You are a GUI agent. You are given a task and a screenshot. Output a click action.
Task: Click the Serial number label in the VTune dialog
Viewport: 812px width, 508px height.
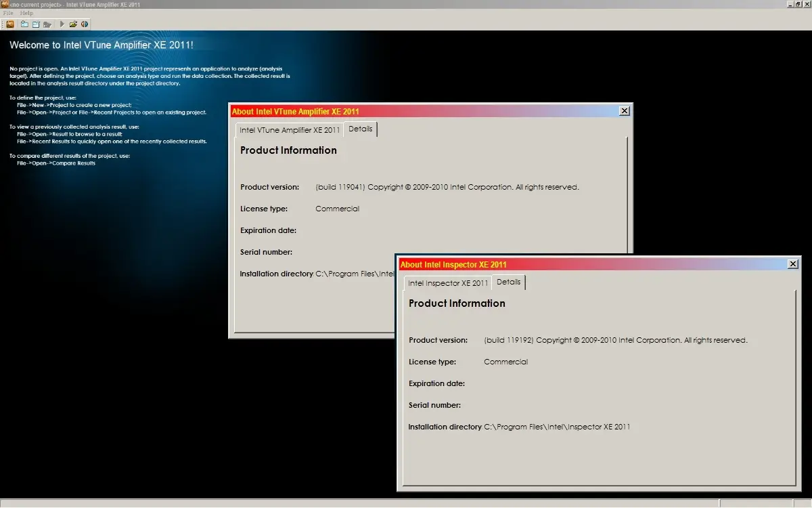[x=266, y=252]
